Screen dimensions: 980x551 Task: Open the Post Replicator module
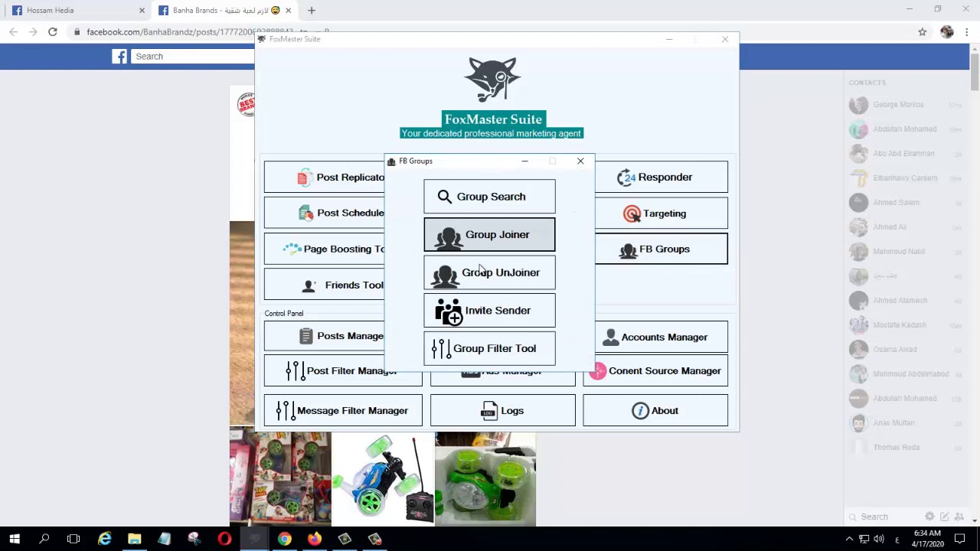pyautogui.click(x=325, y=178)
